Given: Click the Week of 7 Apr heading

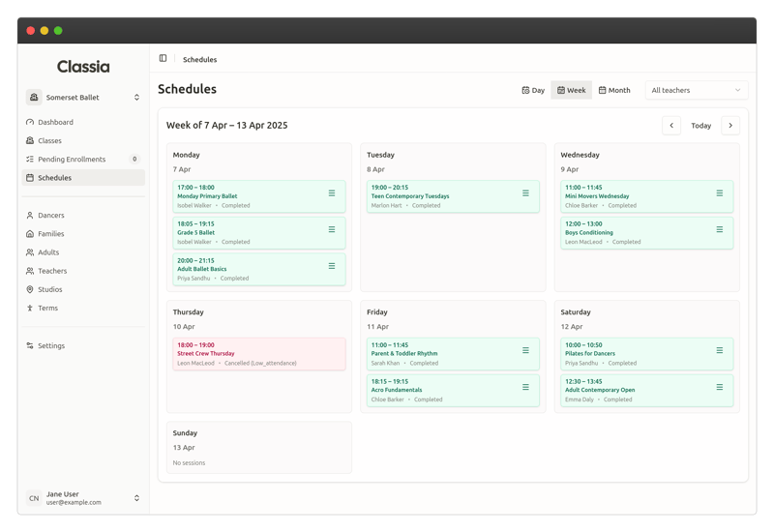Looking at the screenshot, I should click(x=227, y=126).
